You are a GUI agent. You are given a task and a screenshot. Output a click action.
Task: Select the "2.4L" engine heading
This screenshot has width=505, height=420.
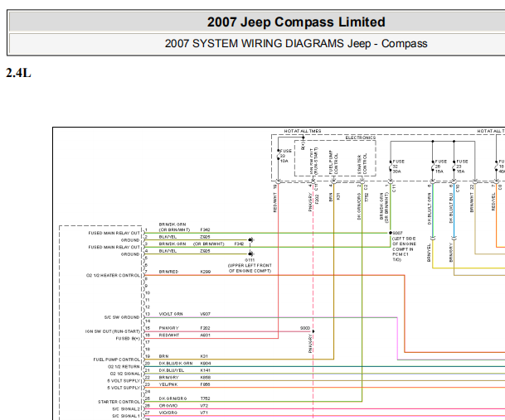click(x=18, y=73)
